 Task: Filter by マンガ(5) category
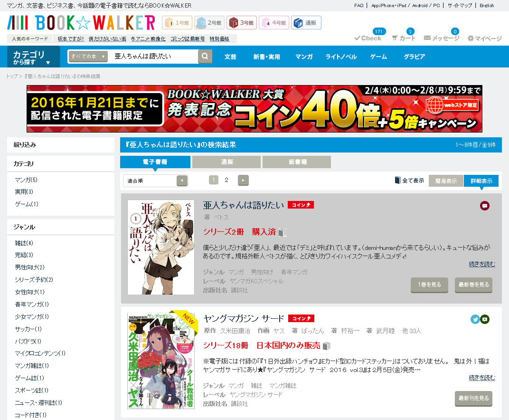coord(26,180)
